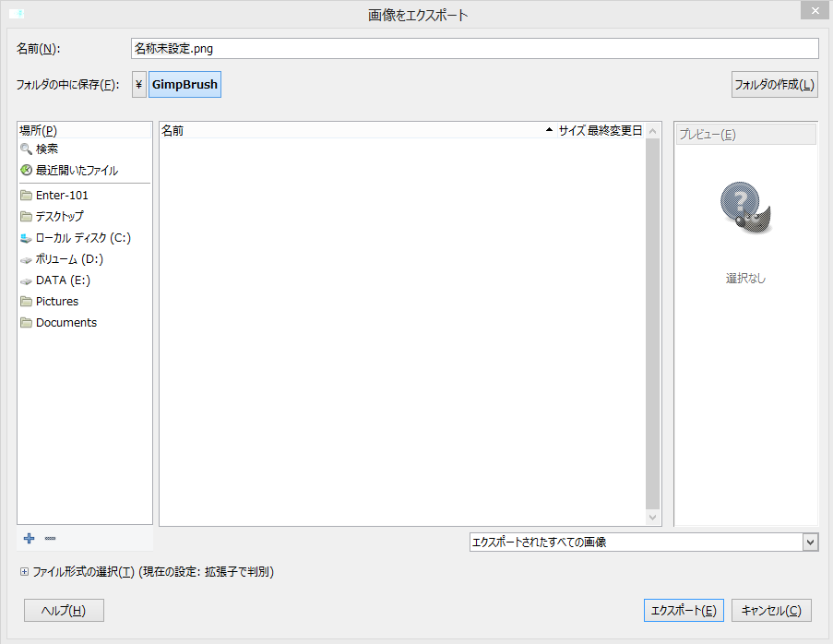Remove bookmark using the minus icon
The height and width of the screenshot is (644, 833).
(x=50, y=538)
